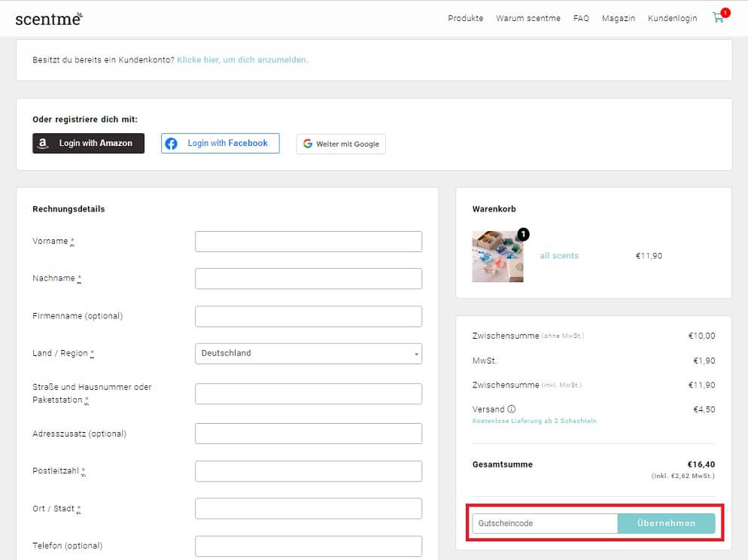Click into the Gutscheincode field
Screen dimensions: 748x560
[545, 523]
